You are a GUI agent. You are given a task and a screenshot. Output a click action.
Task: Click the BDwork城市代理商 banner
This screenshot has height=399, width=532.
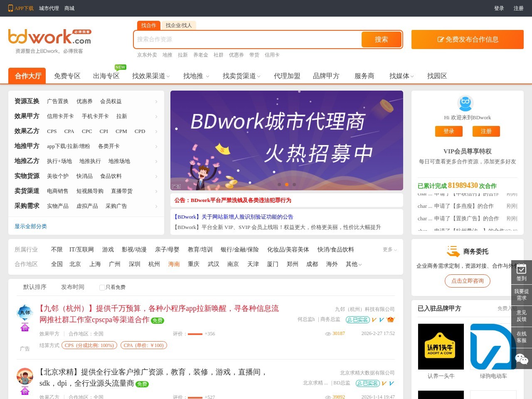(287, 140)
